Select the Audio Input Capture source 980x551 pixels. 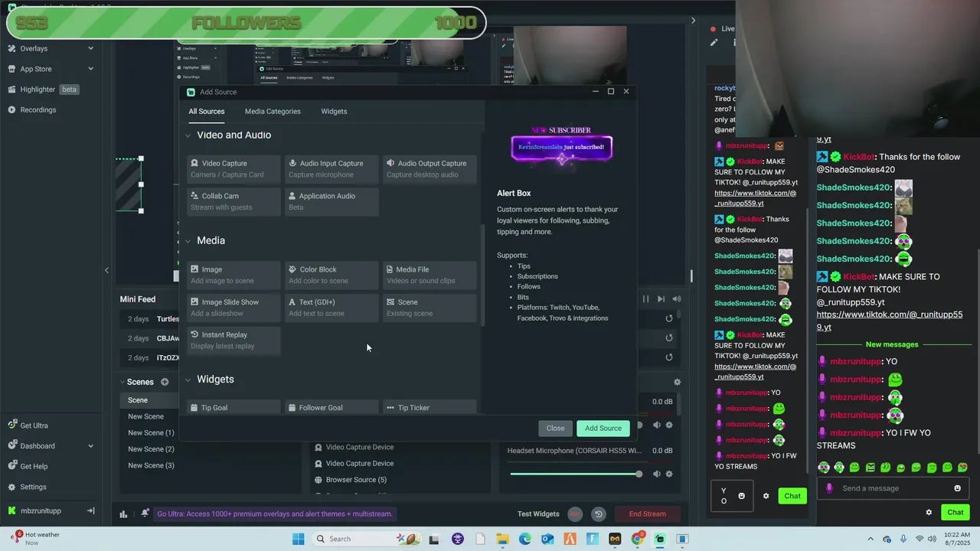(x=332, y=168)
